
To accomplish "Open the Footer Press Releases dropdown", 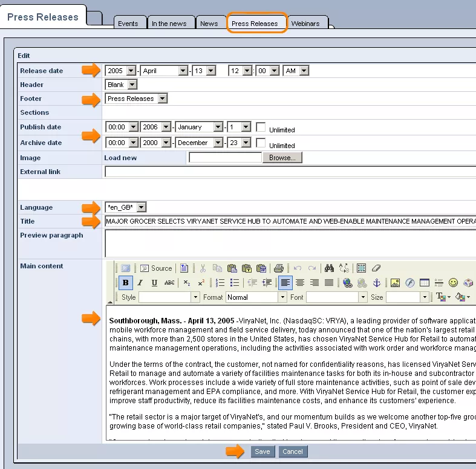I will click(136, 99).
